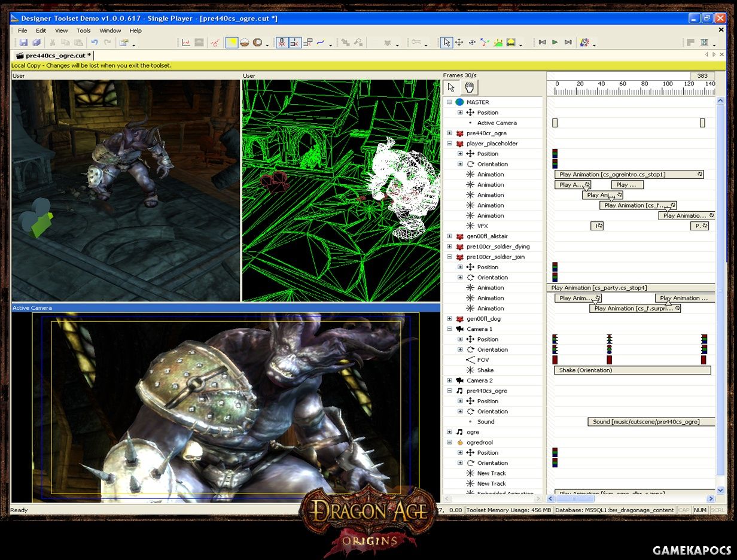737x560 pixels.
Task: Open the File menu
Action: point(23,31)
